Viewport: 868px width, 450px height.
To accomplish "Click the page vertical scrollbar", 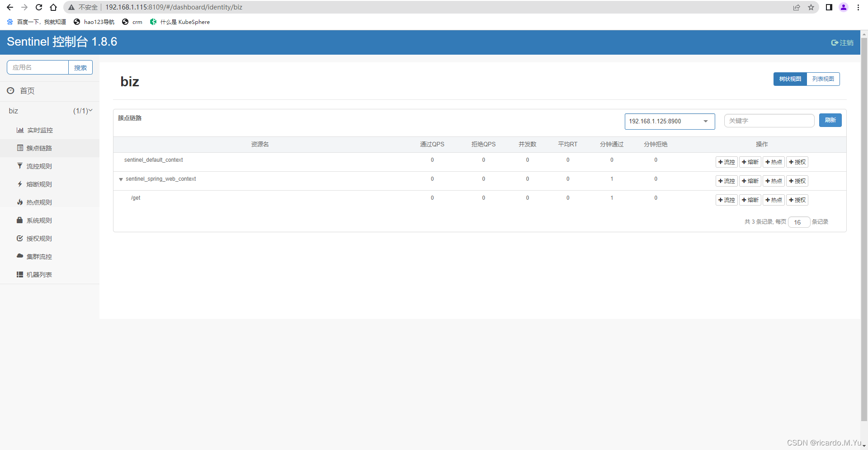I will point(864,229).
